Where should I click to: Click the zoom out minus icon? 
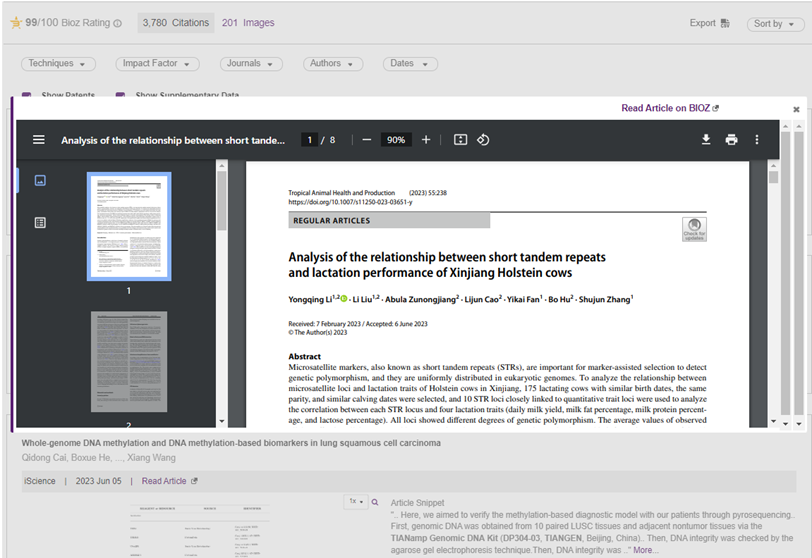pos(367,140)
